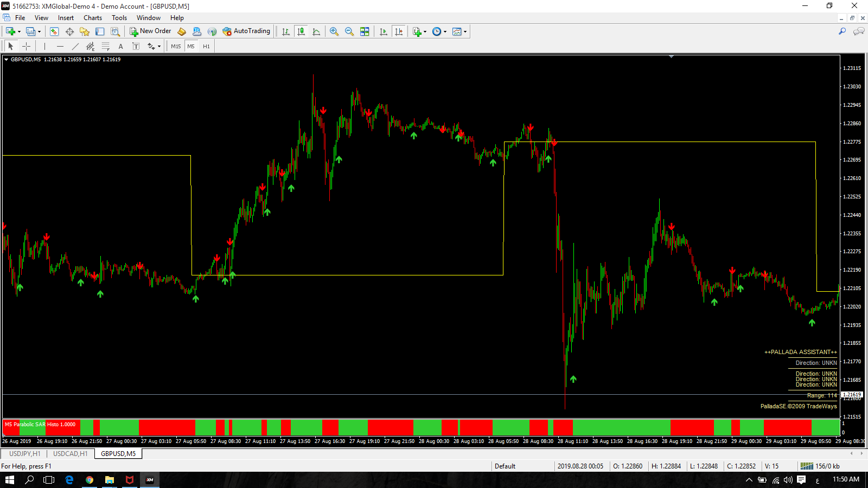
Task: Switch chart to line chart view
Action: [316, 31]
